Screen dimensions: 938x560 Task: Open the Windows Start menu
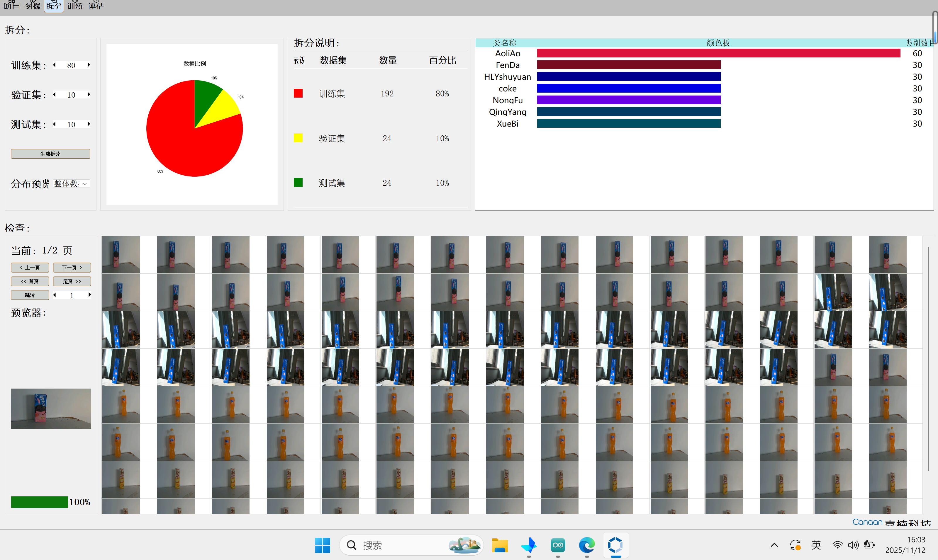click(x=322, y=545)
